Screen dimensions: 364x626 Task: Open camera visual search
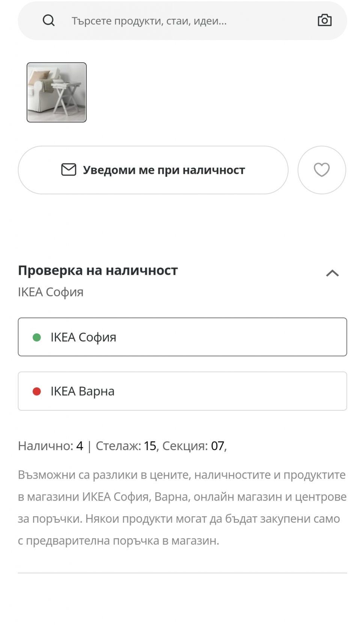click(325, 20)
